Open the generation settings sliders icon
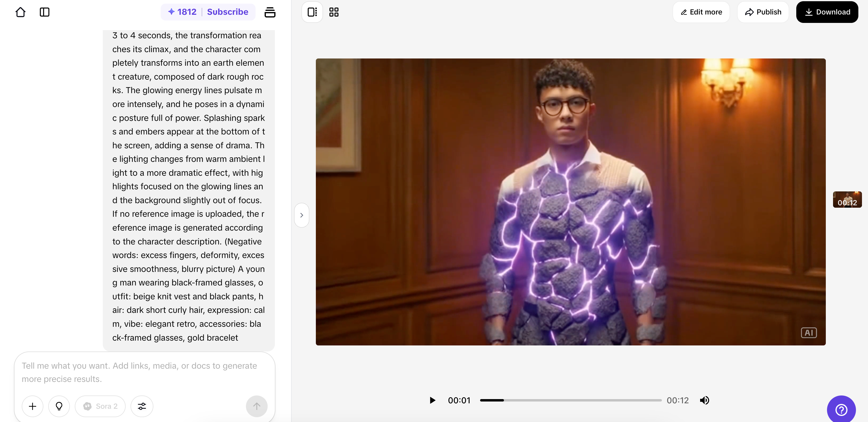The image size is (868, 422). (x=142, y=406)
